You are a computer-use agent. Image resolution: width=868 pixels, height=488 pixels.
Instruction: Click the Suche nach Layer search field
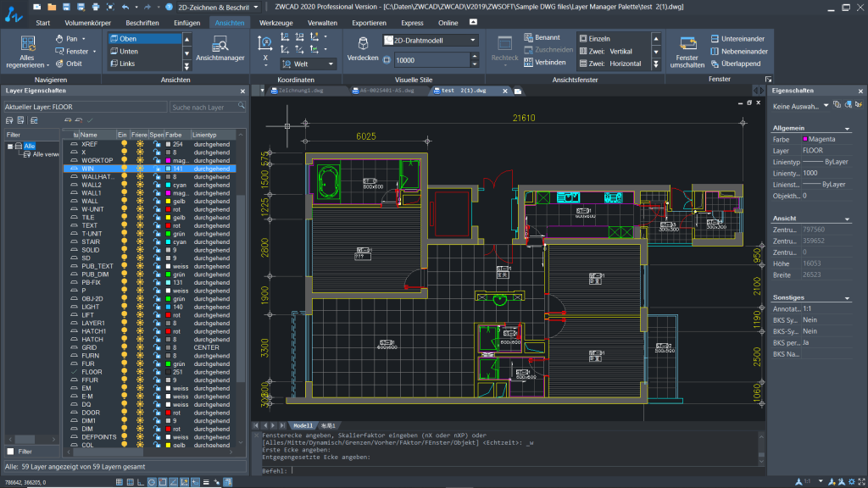203,108
